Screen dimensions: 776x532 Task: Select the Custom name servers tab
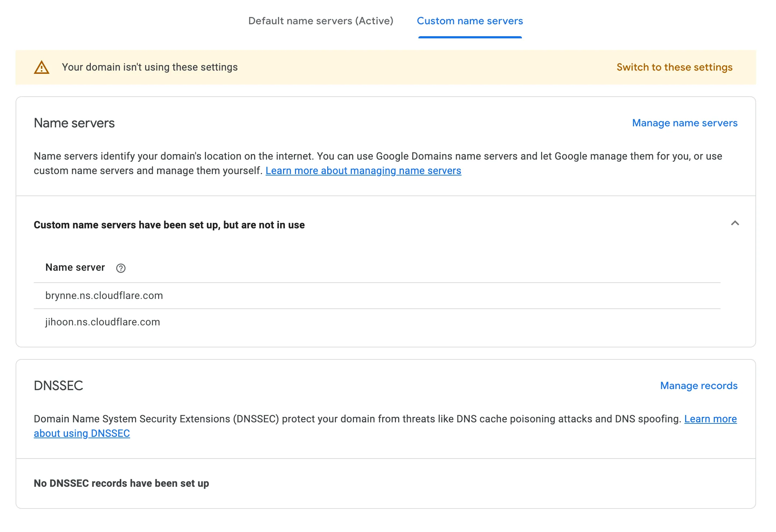click(x=469, y=21)
